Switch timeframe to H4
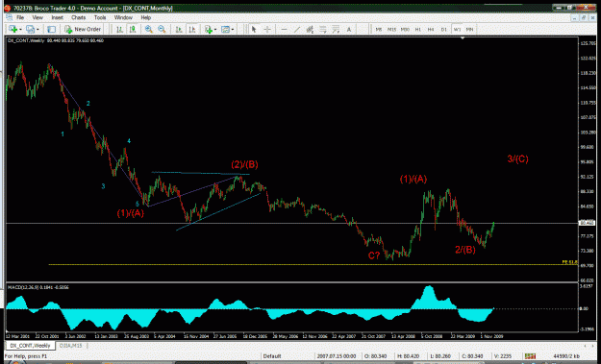 pyautogui.click(x=431, y=29)
